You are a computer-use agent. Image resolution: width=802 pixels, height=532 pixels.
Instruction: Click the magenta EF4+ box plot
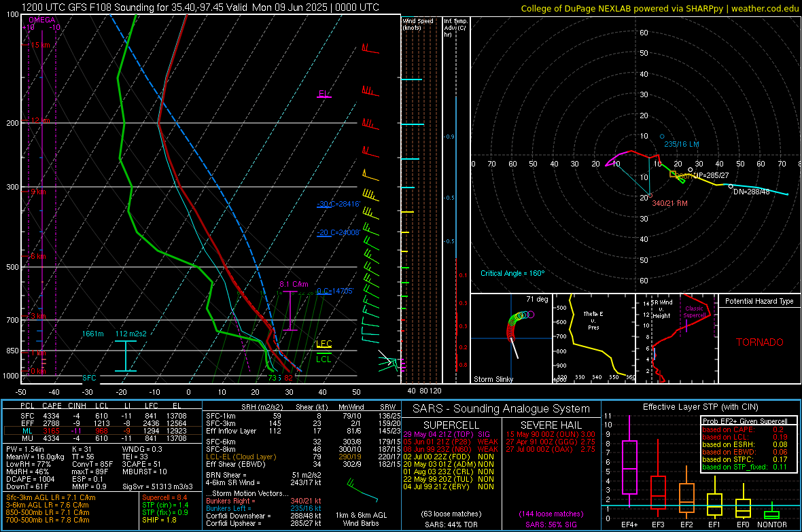pos(629,461)
